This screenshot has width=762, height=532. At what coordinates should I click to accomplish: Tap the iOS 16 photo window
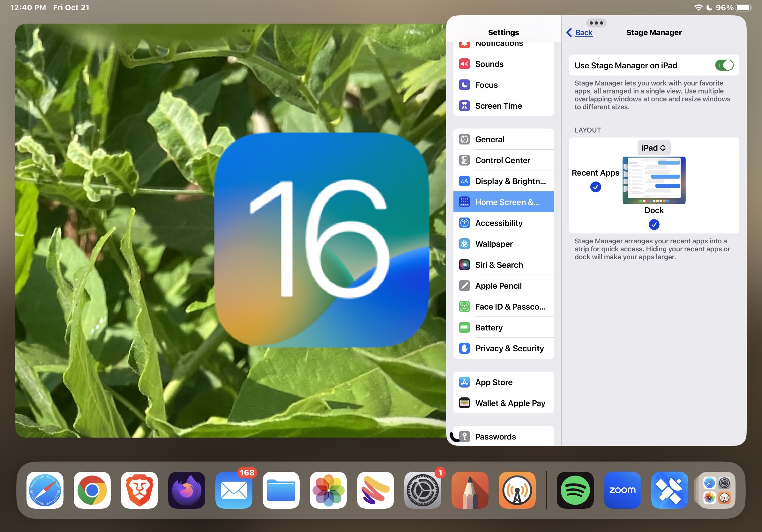pyautogui.click(x=230, y=231)
